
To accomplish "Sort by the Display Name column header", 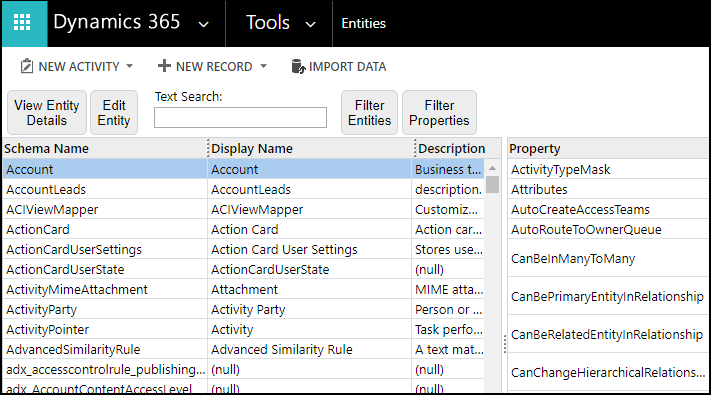I will click(312, 148).
